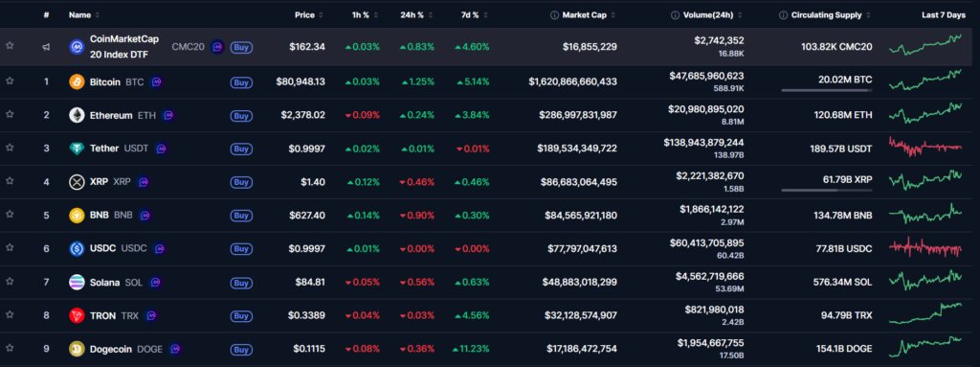Open the purple badge beside USDC ticker
The height and width of the screenshot is (367, 980).
pyautogui.click(x=159, y=248)
